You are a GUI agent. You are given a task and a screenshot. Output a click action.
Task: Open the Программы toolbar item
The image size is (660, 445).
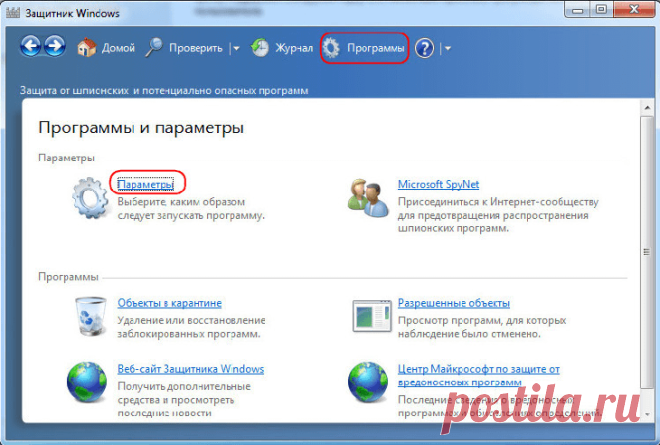375,48
